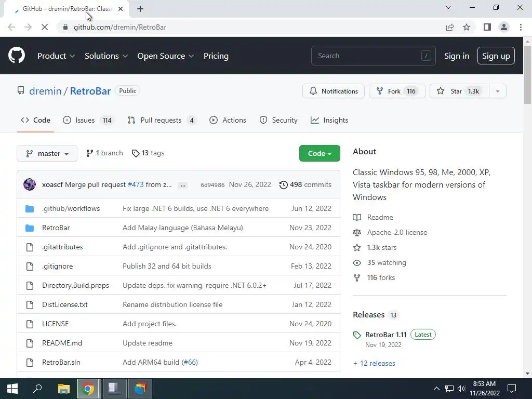Open Windows Start menu
The width and height of the screenshot is (532, 399).
pos(12,389)
